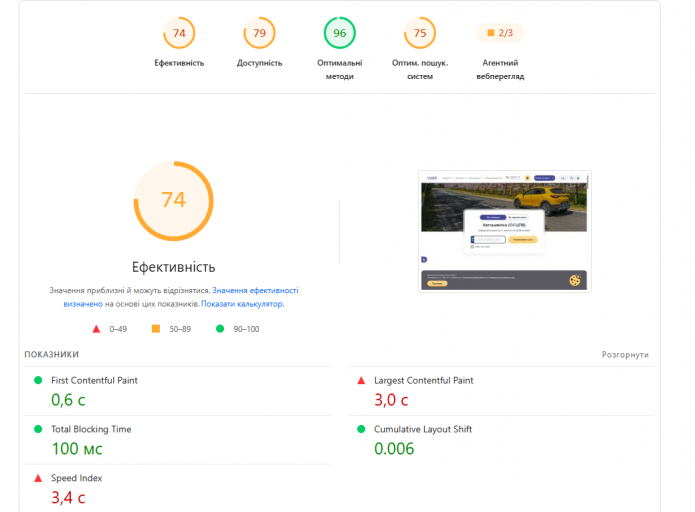Click the green dot beside Cumulative Layout Shift
Viewport: 695px width, 512px height.
(361, 429)
